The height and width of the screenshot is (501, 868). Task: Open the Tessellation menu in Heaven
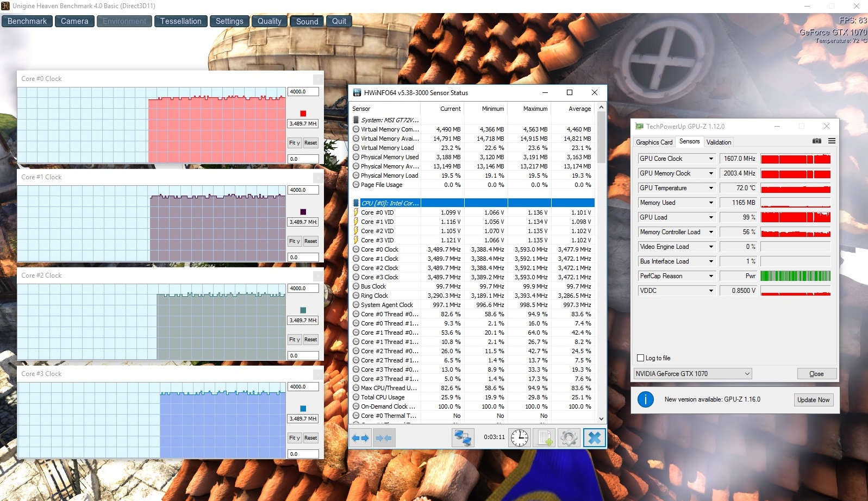[x=180, y=21]
